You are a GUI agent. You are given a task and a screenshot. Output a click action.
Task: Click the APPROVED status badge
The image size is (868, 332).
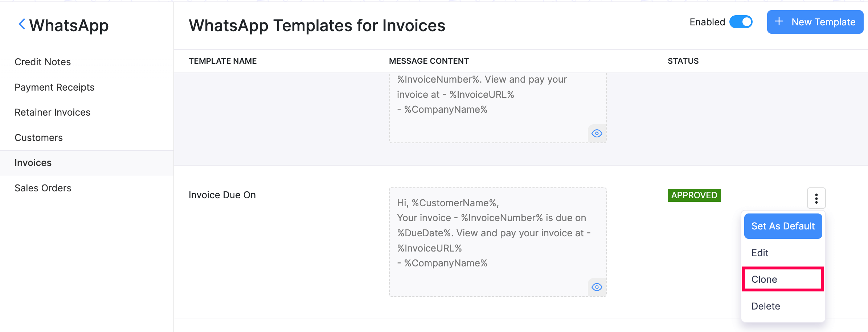coord(694,195)
